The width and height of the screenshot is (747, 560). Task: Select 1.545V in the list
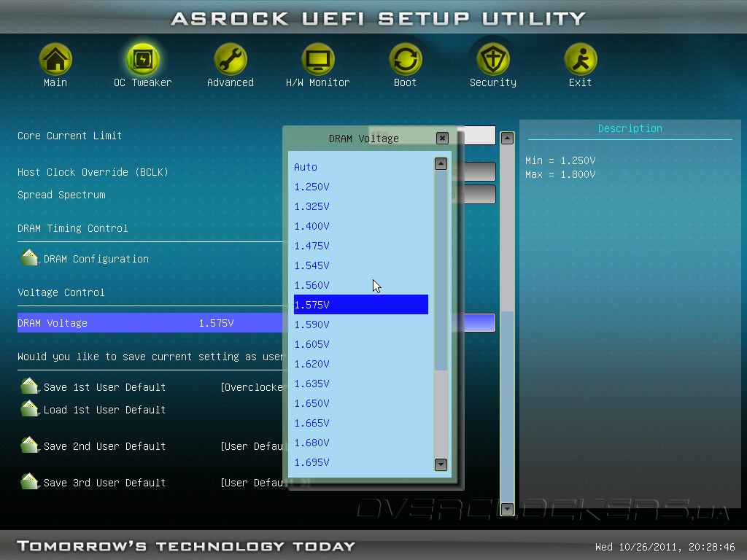[360, 265]
